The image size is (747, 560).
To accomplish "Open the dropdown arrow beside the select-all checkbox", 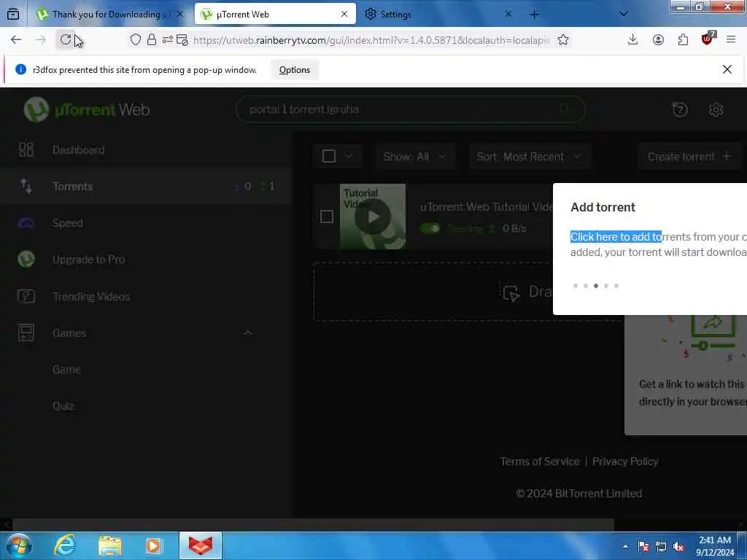I will [348, 156].
